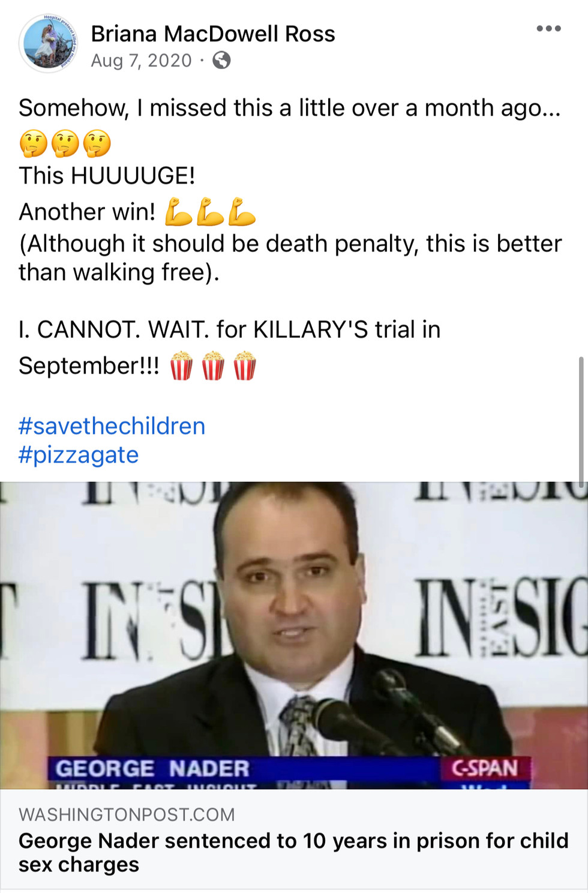This screenshot has height=893, width=588.
Task: Open the Aug 7, 2020 post timestamp
Action: pyautogui.click(x=141, y=61)
